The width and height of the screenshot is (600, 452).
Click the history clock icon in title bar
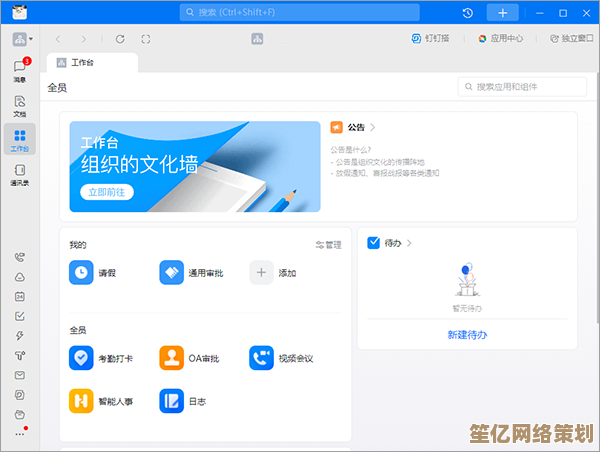(x=468, y=13)
